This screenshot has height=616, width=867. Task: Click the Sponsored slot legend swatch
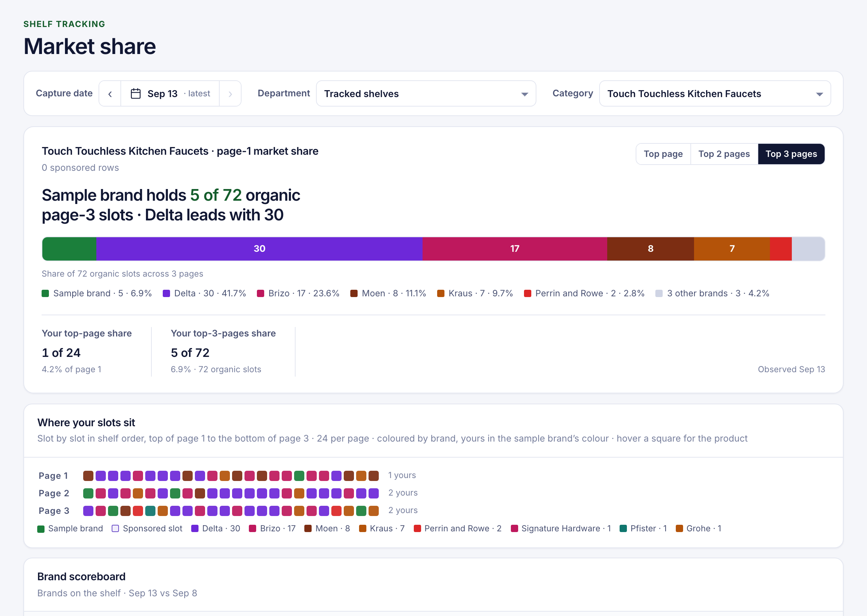click(x=115, y=529)
